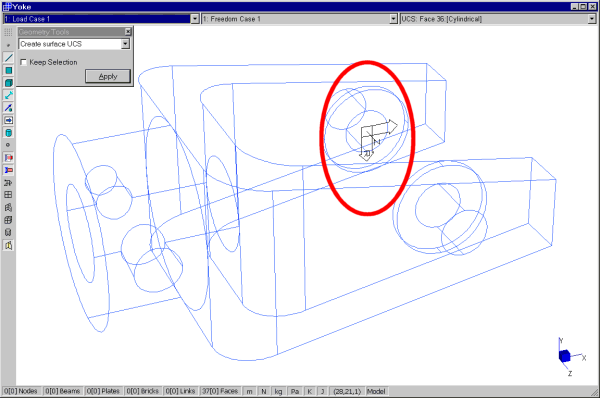Click the blue right-arrow box icon
The image size is (600, 398).
(x=8, y=120)
